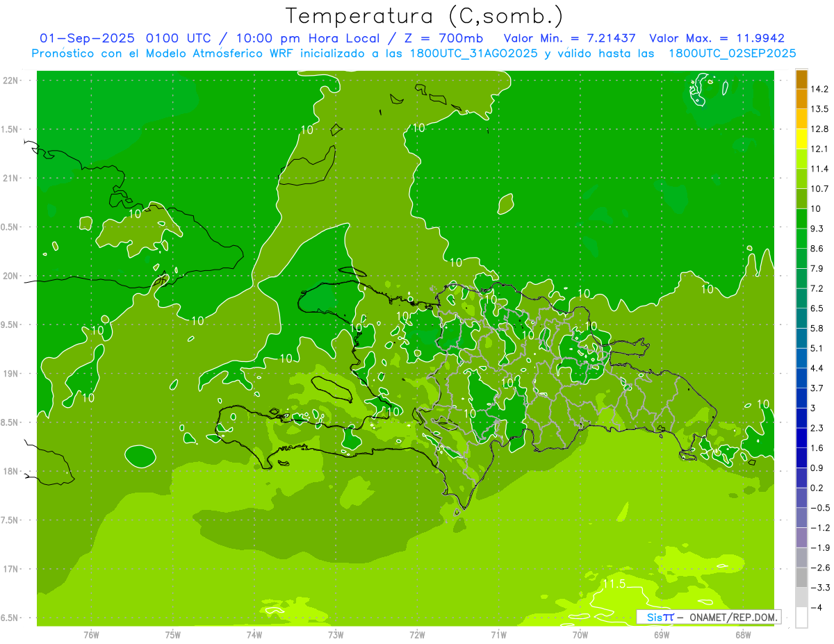Click 'Valor Min. = 7.21437' text

click(x=569, y=38)
